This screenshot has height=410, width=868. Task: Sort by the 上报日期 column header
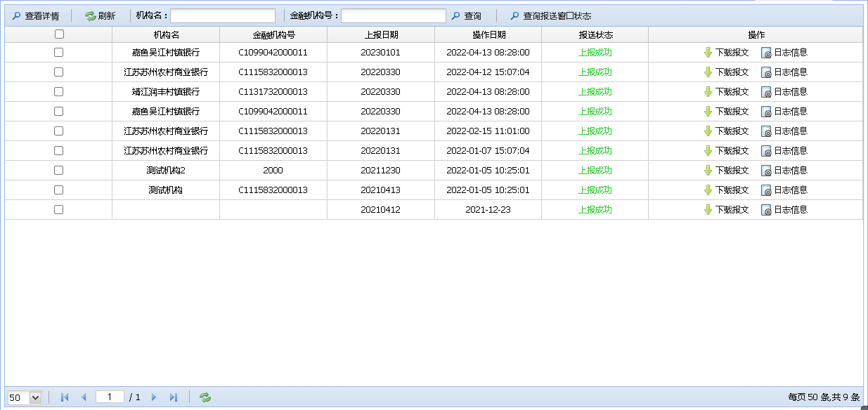coord(381,34)
